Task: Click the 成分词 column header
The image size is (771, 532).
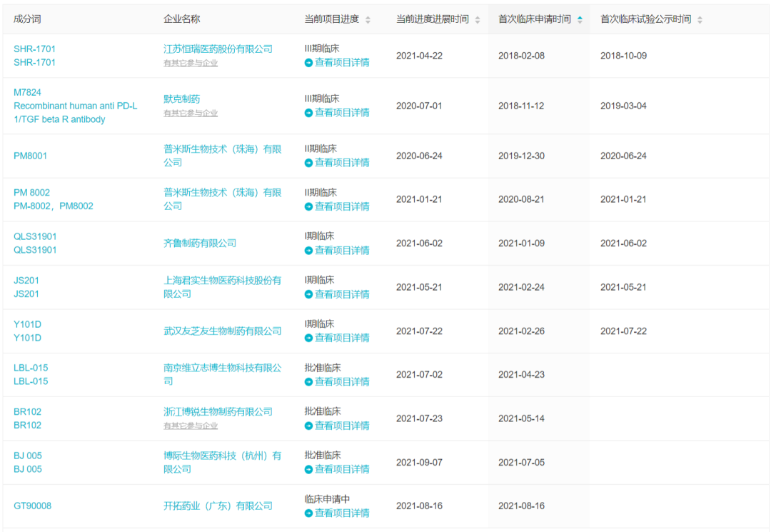Action: click(x=27, y=19)
